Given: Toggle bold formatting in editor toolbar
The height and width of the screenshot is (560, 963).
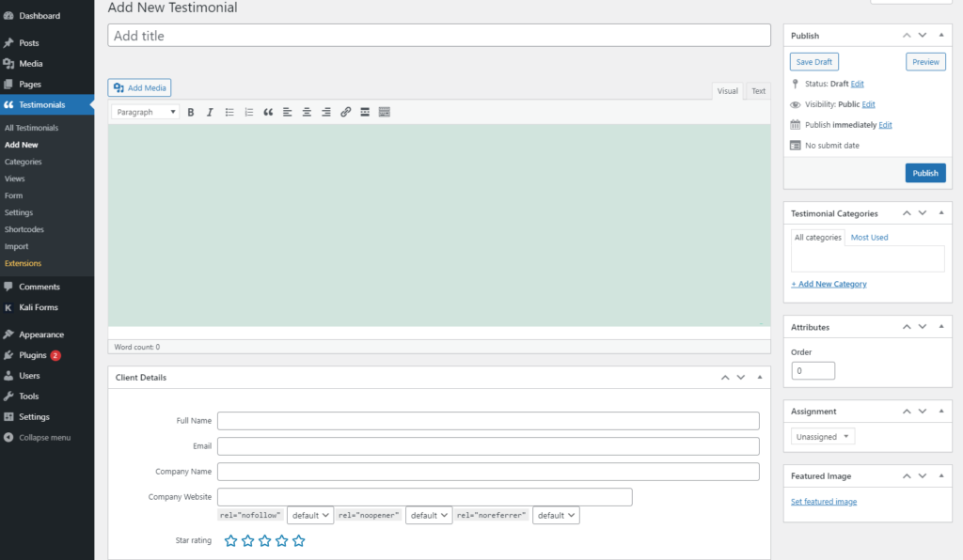Looking at the screenshot, I should pos(190,112).
